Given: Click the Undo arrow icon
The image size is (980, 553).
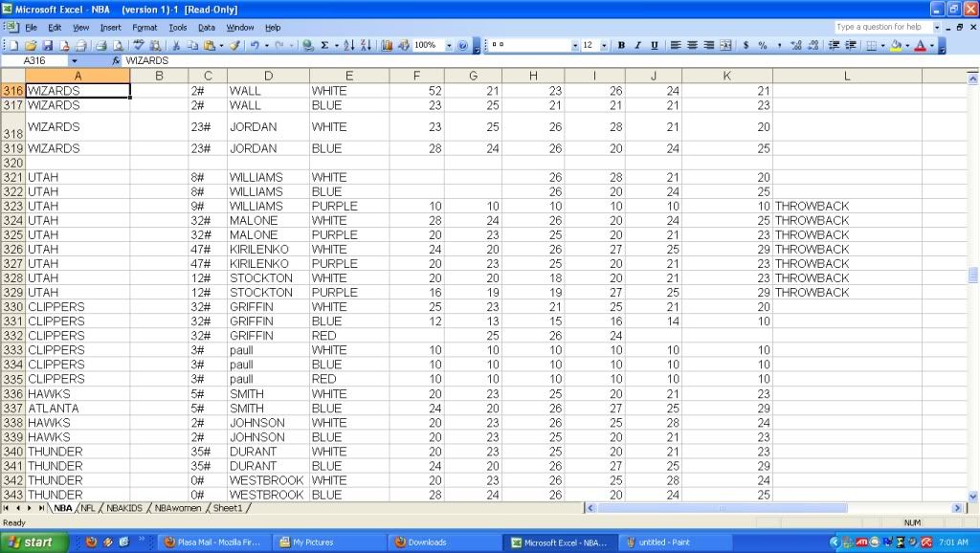Looking at the screenshot, I should (255, 45).
